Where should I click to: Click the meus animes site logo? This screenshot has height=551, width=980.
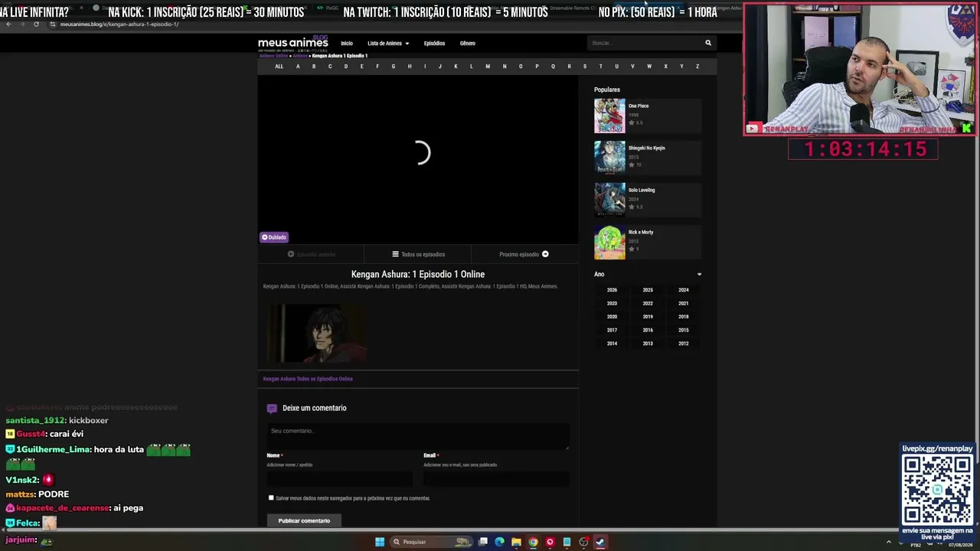click(293, 42)
